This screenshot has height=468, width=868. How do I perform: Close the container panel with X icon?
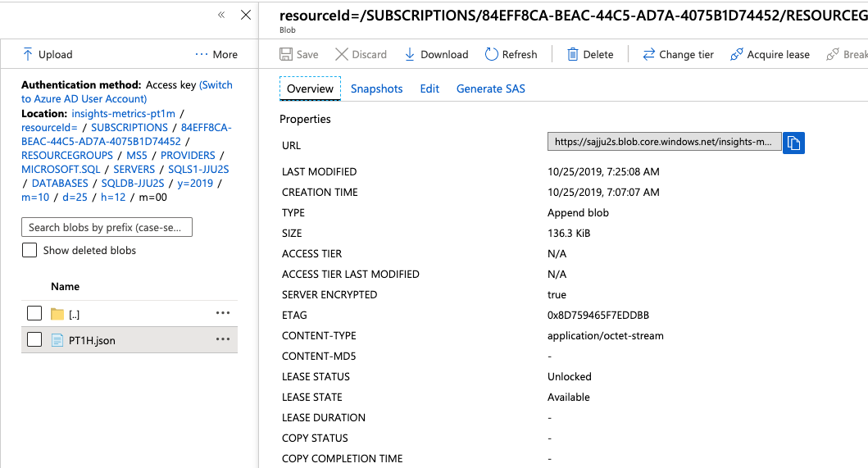(x=246, y=15)
